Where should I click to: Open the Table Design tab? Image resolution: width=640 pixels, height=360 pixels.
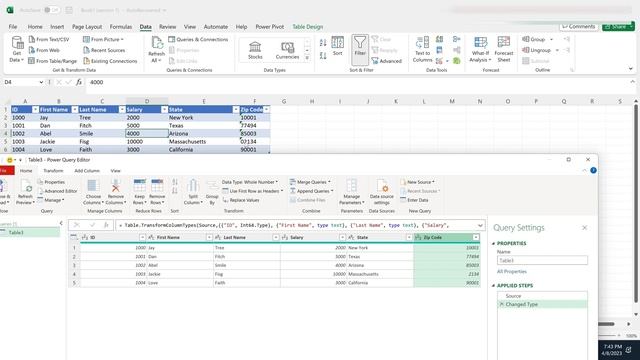click(x=307, y=27)
